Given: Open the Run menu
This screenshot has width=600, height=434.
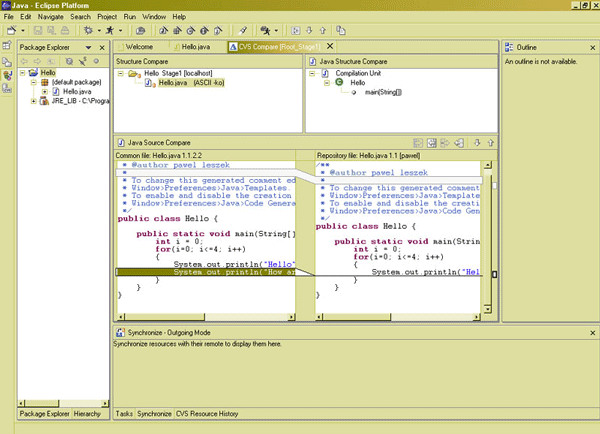Looking at the screenshot, I should pos(130,17).
